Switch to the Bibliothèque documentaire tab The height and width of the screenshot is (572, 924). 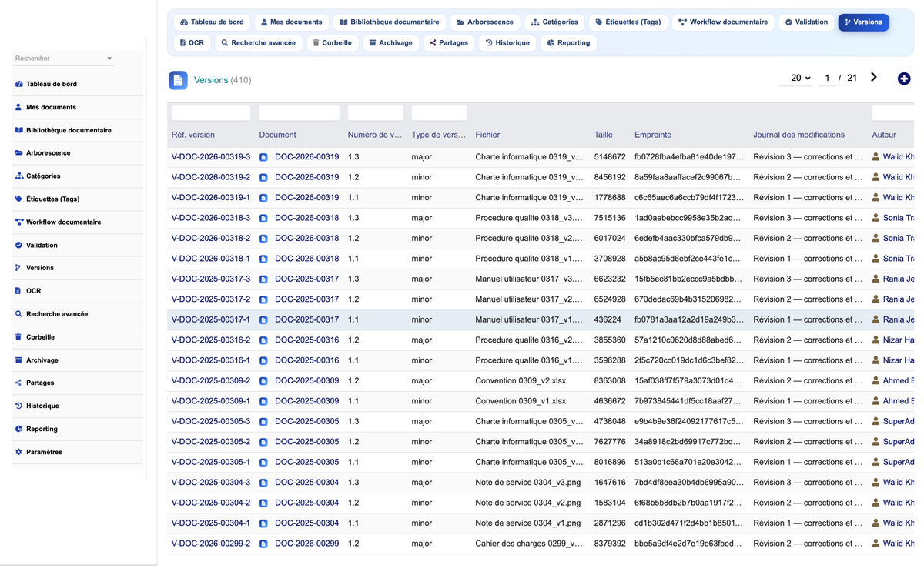pos(390,22)
